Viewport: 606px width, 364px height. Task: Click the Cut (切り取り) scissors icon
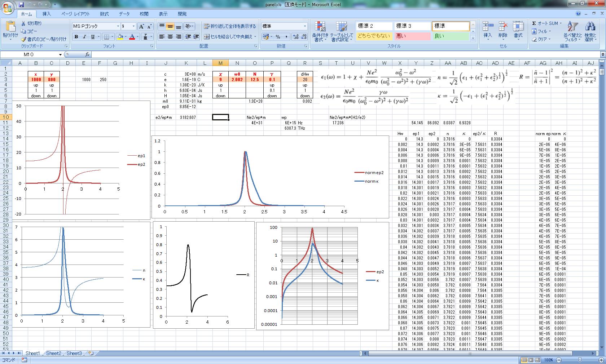click(24, 23)
